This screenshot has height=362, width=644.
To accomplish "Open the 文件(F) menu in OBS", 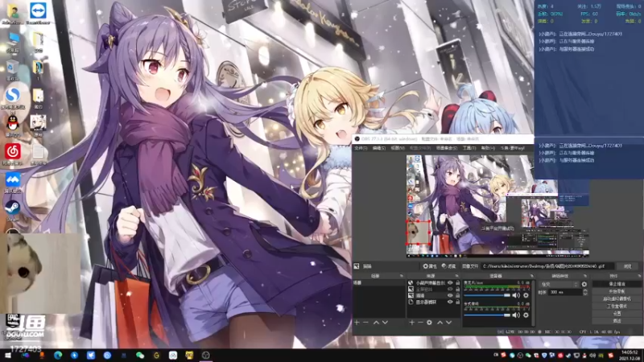I will click(361, 148).
